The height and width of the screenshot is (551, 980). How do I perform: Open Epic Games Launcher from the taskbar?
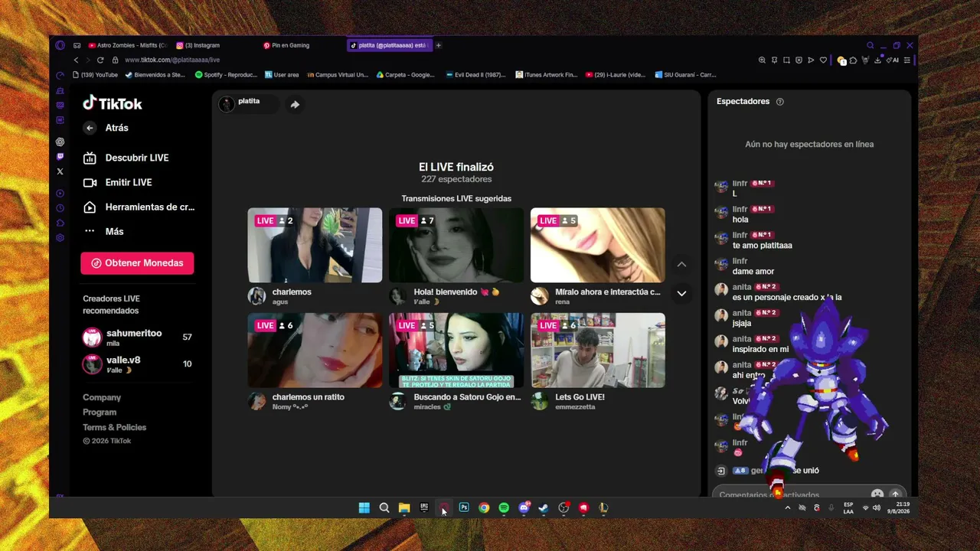click(424, 507)
